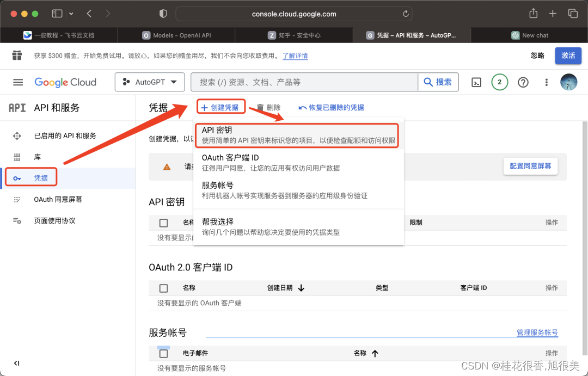Click the API icon beside API 和服务

(17, 108)
